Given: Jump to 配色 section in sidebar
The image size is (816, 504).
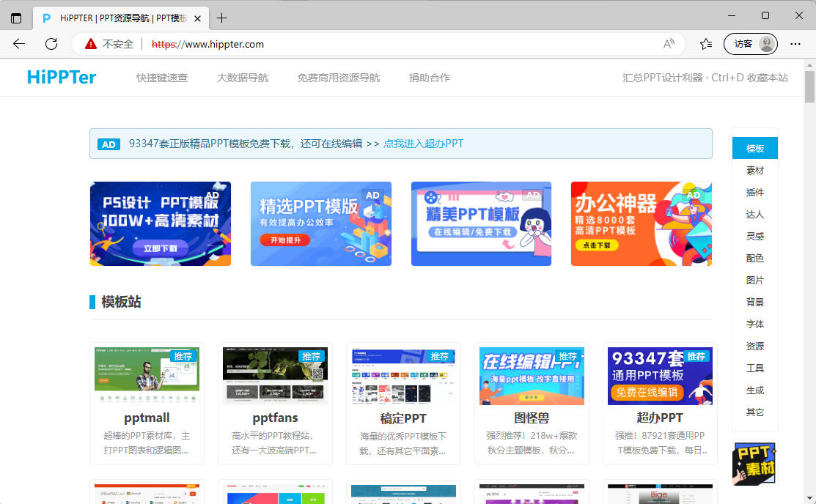Looking at the screenshot, I should click(x=754, y=259).
